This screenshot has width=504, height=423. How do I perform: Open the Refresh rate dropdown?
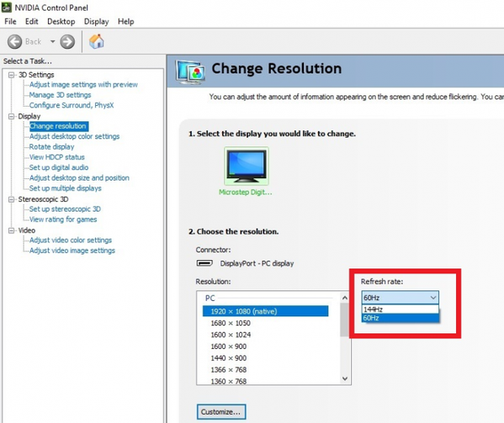coord(401,298)
